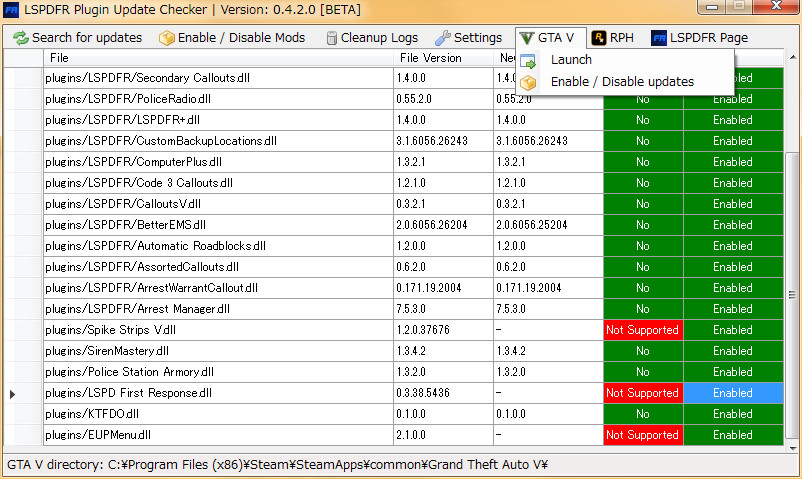Click the LSPDFR app icon in title bar
802x479 pixels.
[11, 10]
